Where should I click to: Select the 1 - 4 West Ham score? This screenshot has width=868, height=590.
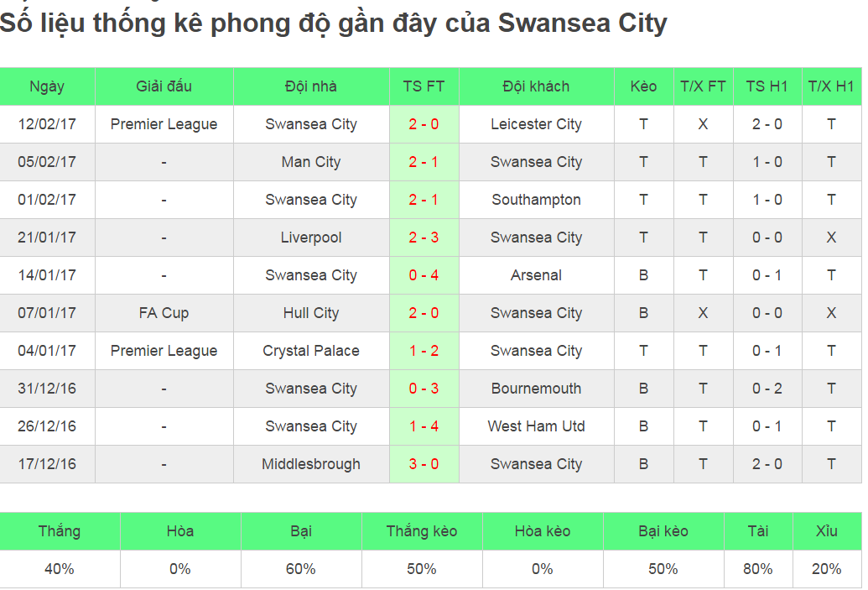(424, 426)
